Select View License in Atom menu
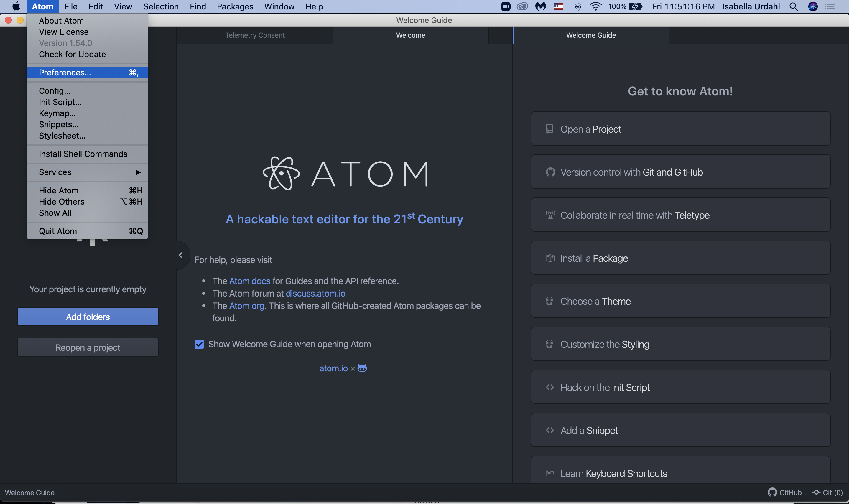Viewport: 849px width, 504px height. click(x=87, y=32)
